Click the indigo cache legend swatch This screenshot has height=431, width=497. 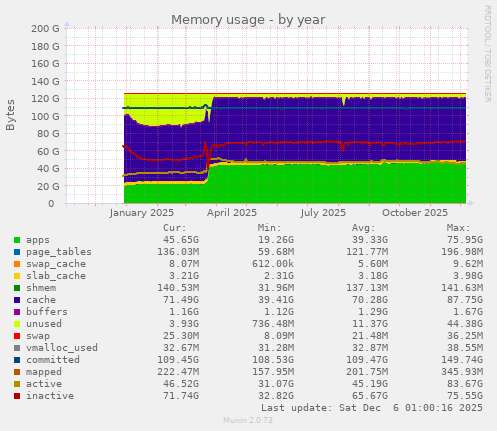tap(17, 300)
